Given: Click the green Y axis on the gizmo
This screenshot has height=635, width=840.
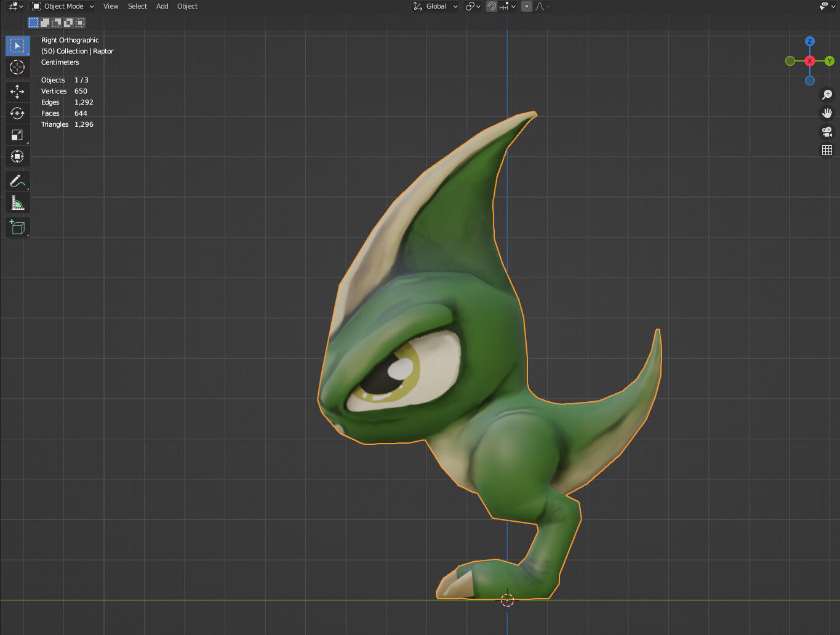Looking at the screenshot, I should (830, 61).
